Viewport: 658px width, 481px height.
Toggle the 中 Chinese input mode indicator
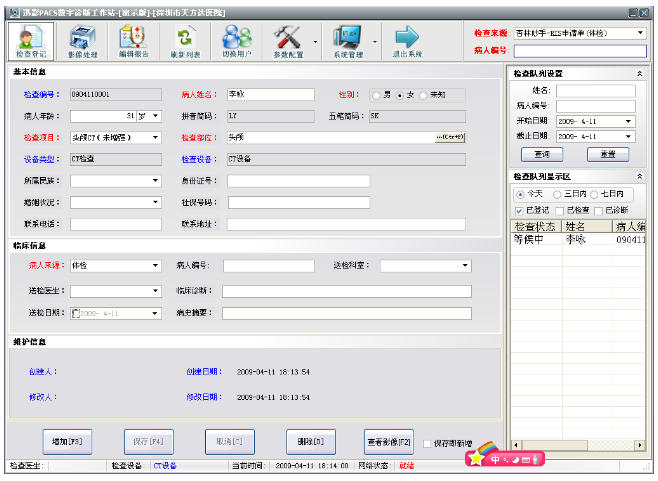[x=495, y=460]
